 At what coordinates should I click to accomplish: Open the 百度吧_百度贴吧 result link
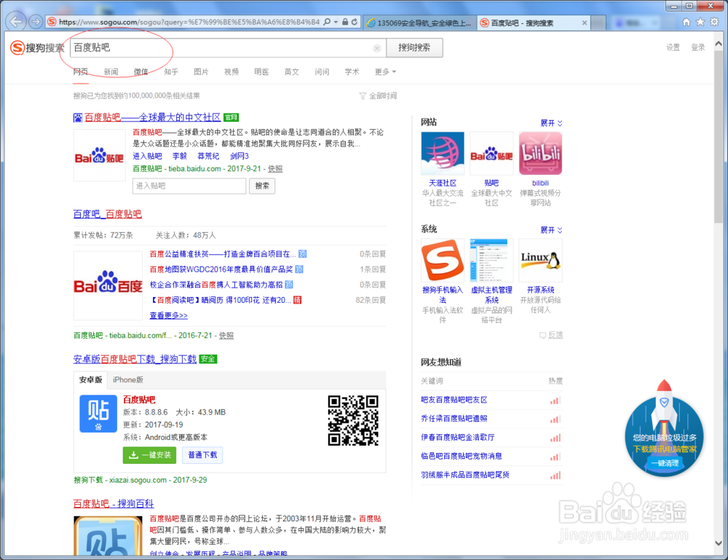tap(108, 214)
